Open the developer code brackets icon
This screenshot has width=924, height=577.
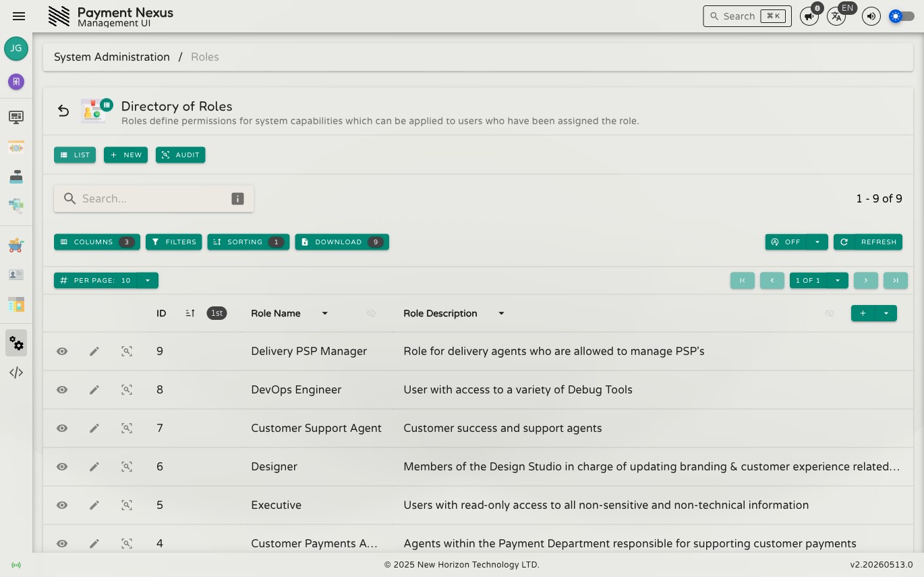click(16, 373)
